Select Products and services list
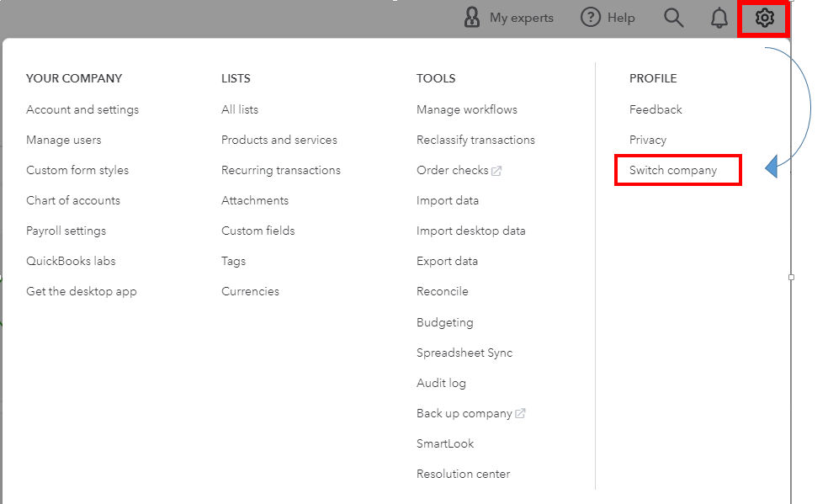 pos(279,140)
